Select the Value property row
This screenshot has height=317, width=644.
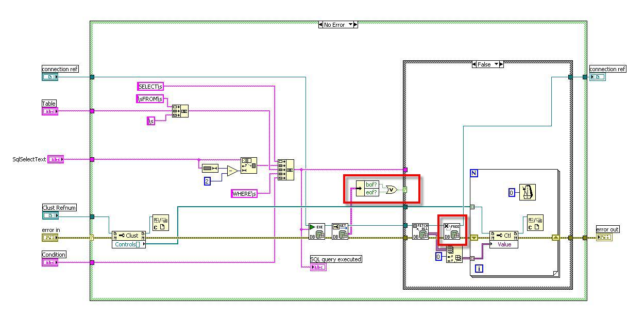(504, 244)
